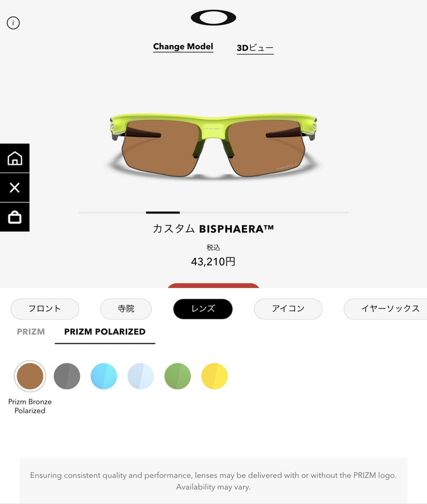The image size is (427, 504).
Task: Open the shopping bag icon
Action: click(x=15, y=217)
